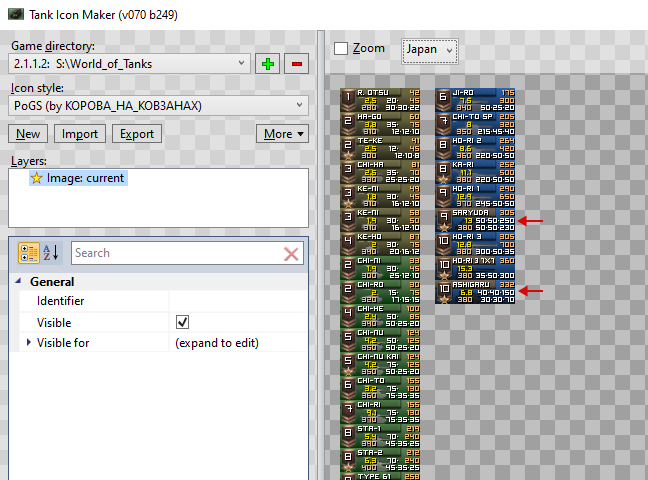Enable the Zoom checkbox
The width and height of the screenshot is (648, 480).
pos(341,48)
